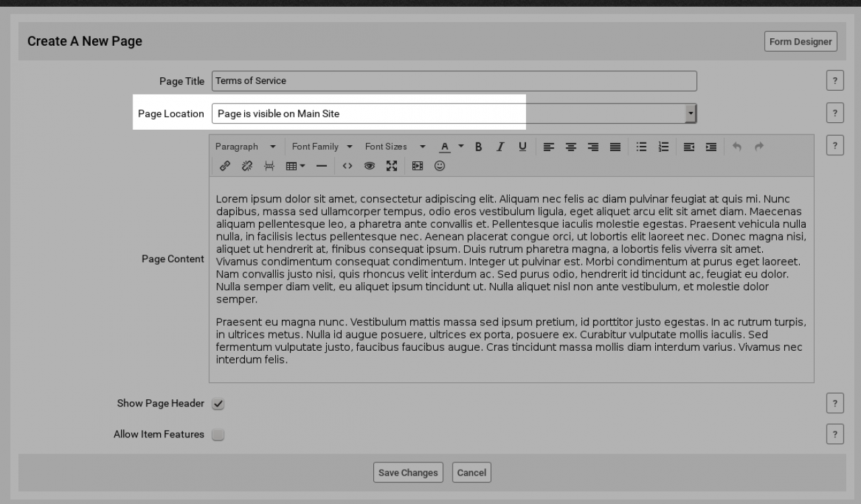Screen dimensions: 861x504
Task: Open the emoticons picker
Action: coord(440,165)
